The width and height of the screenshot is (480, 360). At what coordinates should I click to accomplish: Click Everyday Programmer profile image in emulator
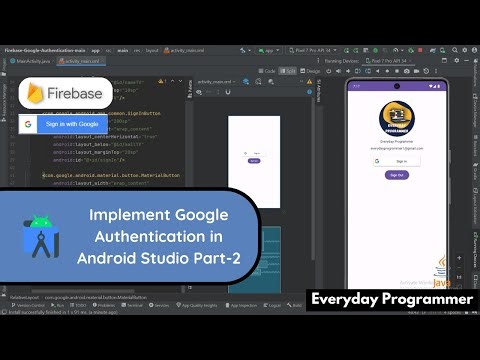(x=397, y=119)
